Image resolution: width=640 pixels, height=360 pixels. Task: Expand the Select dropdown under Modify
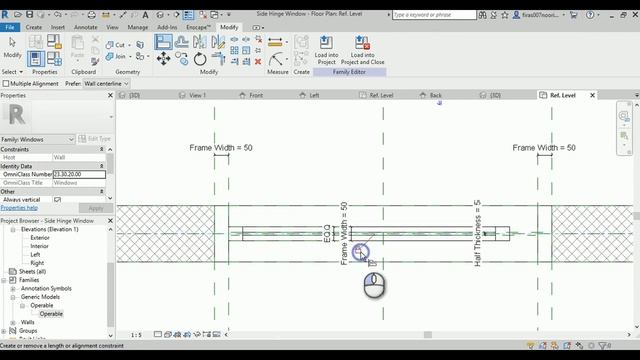click(12, 72)
